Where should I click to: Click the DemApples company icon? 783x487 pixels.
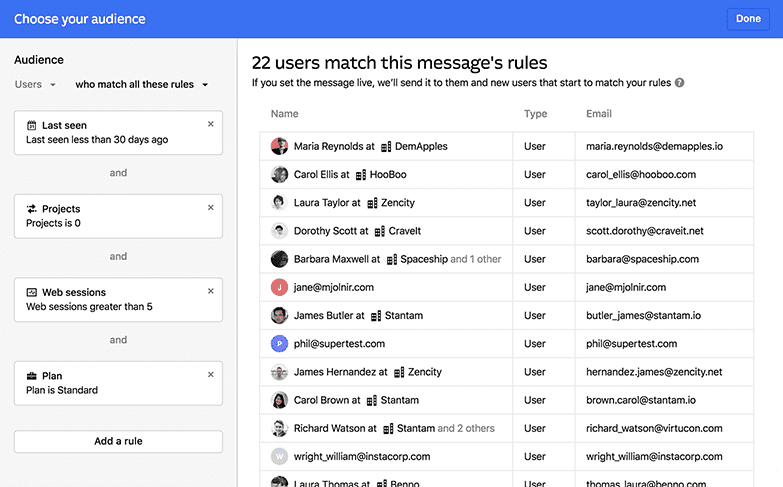pyautogui.click(x=386, y=146)
